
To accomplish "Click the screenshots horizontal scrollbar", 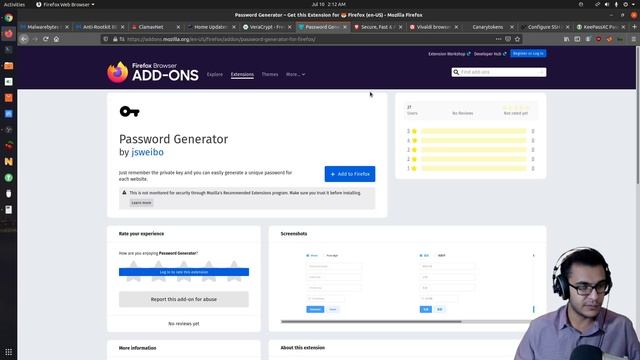I will tap(371, 322).
